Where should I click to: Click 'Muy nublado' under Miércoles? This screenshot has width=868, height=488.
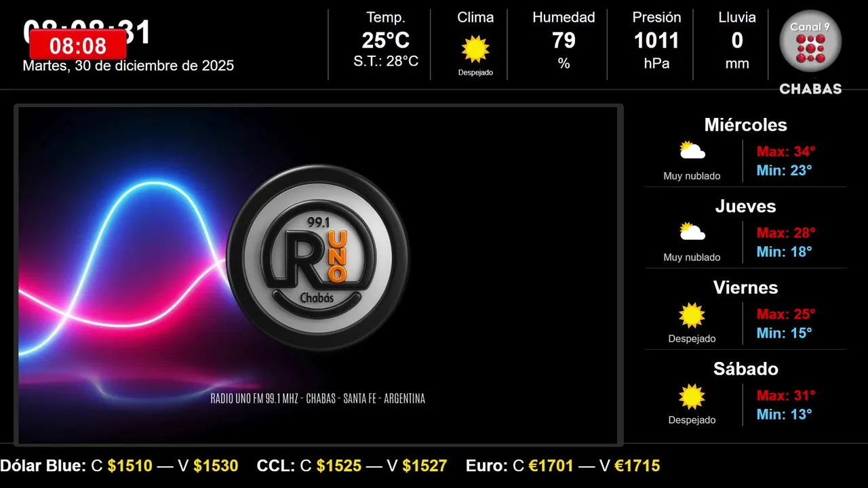(x=692, y=176)
